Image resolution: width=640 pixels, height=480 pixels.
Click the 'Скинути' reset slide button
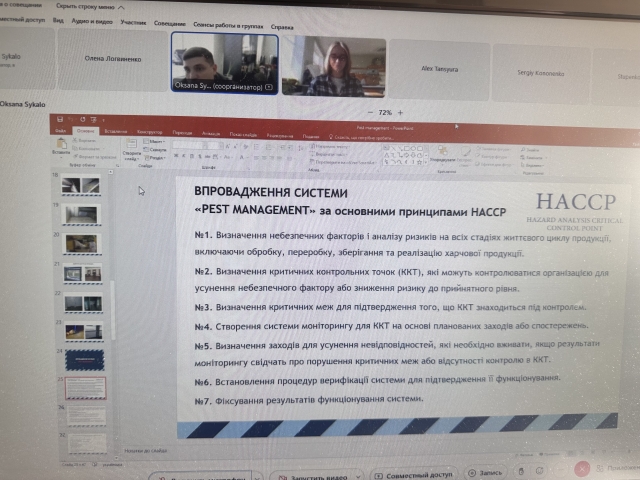155,149
